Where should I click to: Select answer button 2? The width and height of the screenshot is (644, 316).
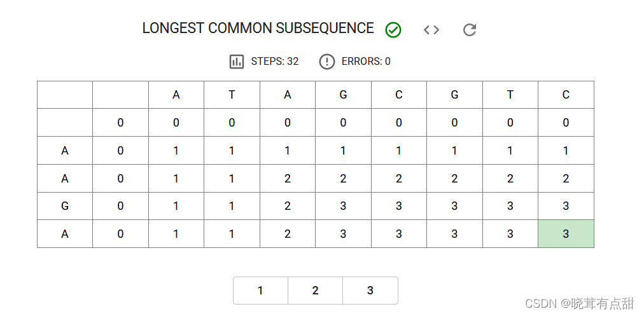315,291
